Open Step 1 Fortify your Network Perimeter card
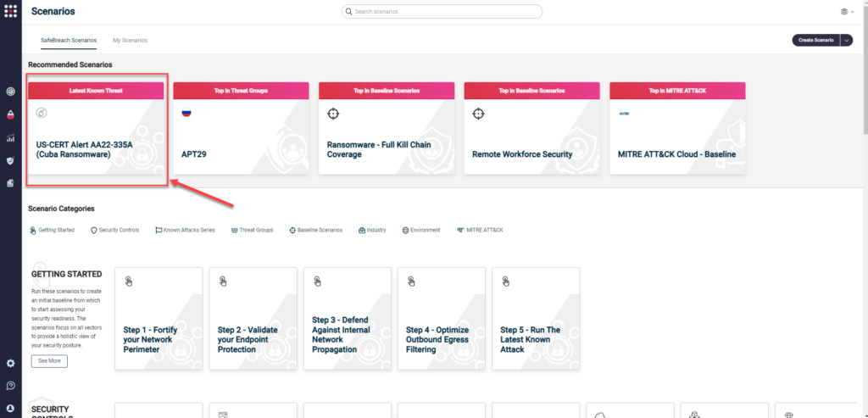Screen dimensions: 868x418 click(x=159, y=318)
